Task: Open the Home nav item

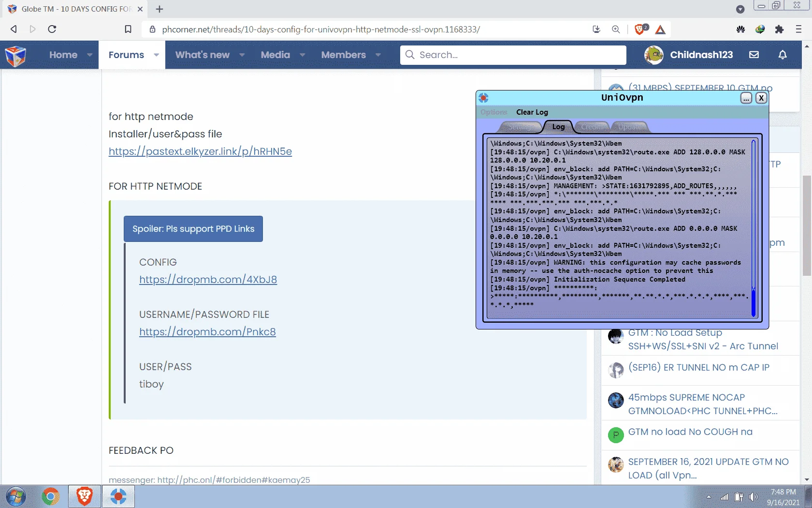Action: click(x=63, y=55)
